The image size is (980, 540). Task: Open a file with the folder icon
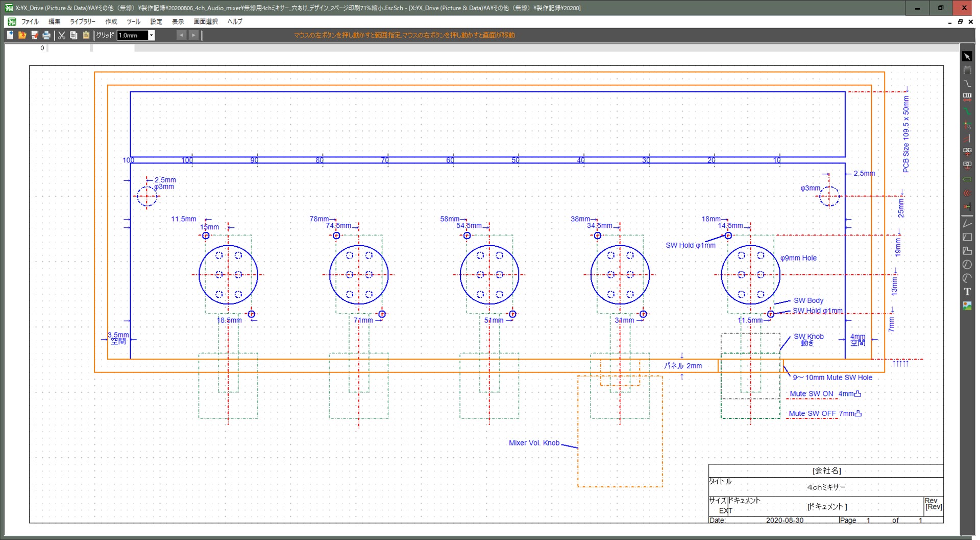pyautogui.click(x=22, y=35)
